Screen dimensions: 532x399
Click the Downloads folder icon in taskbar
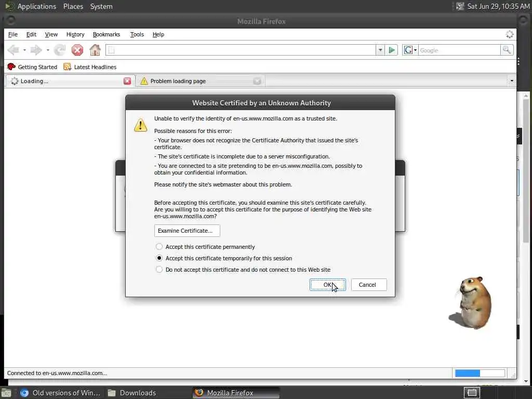[x=112, y=393]
